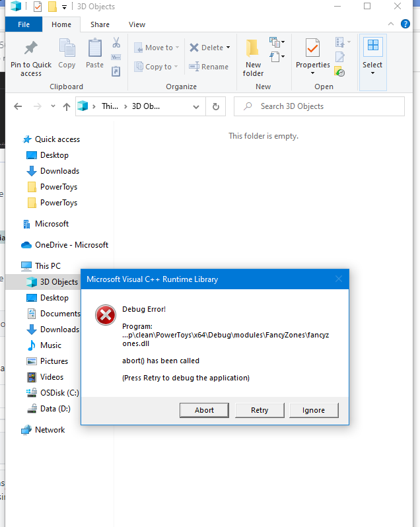Refresh the folder view
The image size is (420, 527).
tap(216, 106)
